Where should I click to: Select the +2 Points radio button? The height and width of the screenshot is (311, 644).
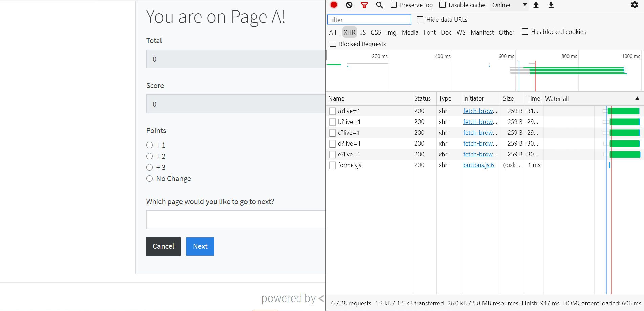(149, 156)
